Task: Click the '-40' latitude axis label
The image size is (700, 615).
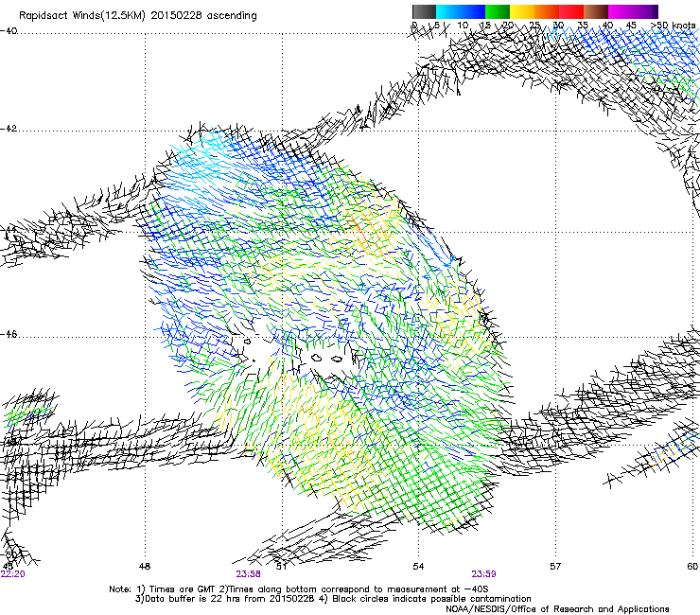Action: click(9, 31)
